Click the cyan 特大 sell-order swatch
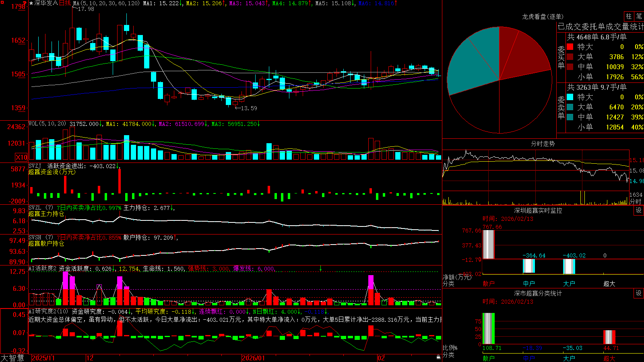This screenshot has height=362, width=644. coord(570,97)
